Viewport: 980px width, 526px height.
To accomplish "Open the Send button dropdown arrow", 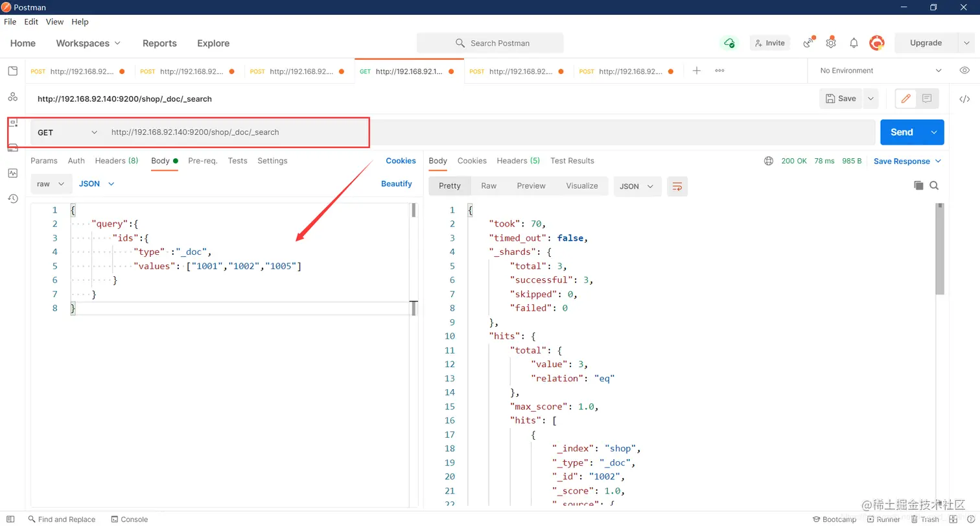I will pos(934,132).
